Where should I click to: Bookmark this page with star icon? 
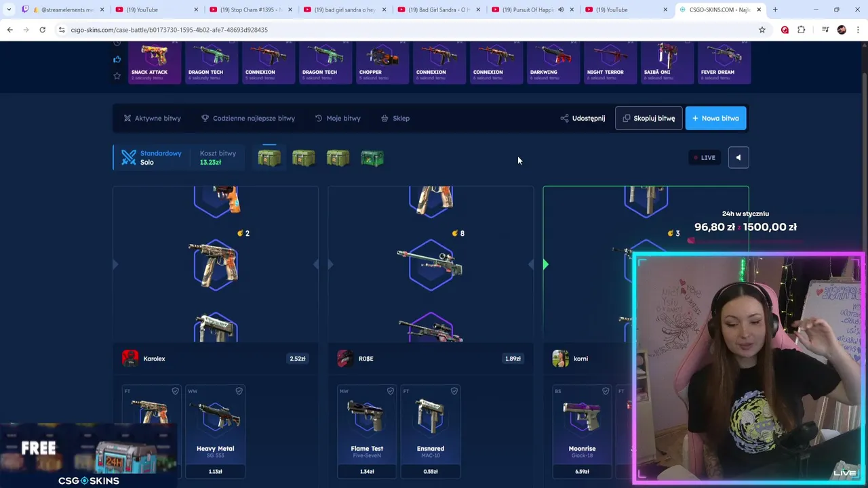tap(762, 30)
